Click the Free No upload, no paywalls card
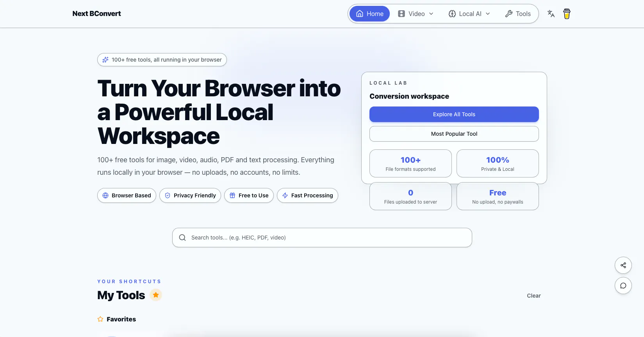This screenshot has width=644, height=337. tap(498, 196)
